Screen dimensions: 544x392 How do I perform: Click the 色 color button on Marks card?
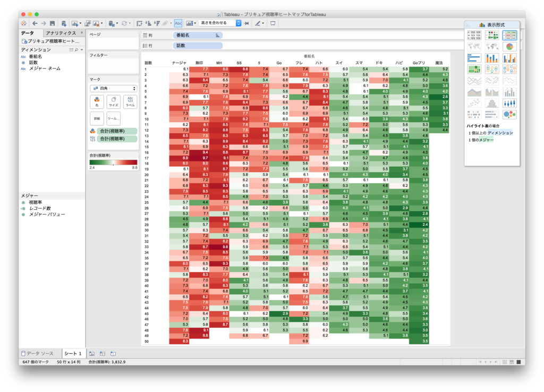pyautogui.click(x=97, y=101)
